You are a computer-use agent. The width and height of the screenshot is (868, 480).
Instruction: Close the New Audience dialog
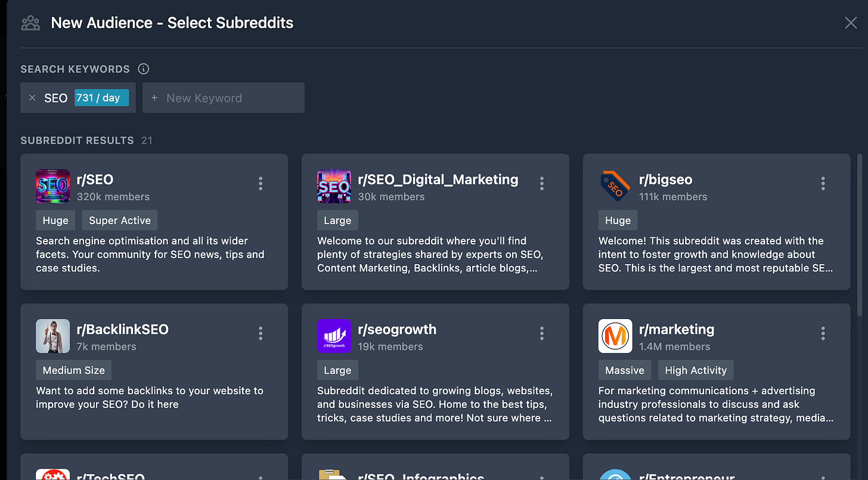851,23
